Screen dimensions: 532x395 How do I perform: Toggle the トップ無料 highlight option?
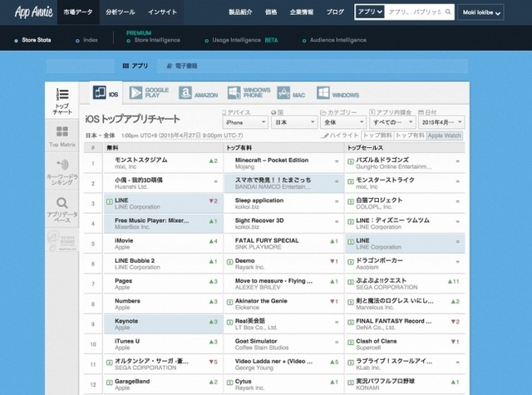coord(377,136)
